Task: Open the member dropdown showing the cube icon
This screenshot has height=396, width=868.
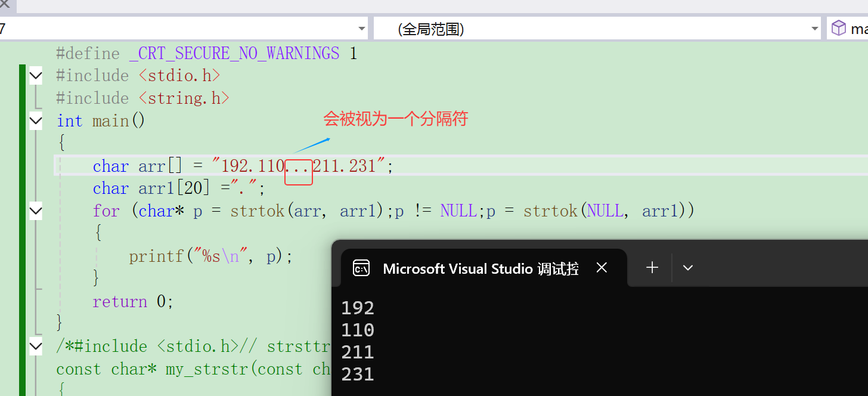Action: pyautogui.click(x=848, y=29)
